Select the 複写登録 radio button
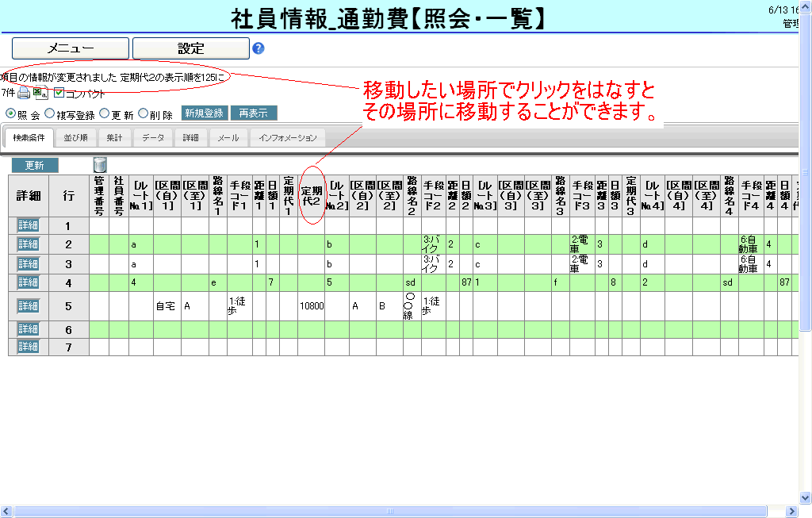812x518 pixels. point(50,113)
